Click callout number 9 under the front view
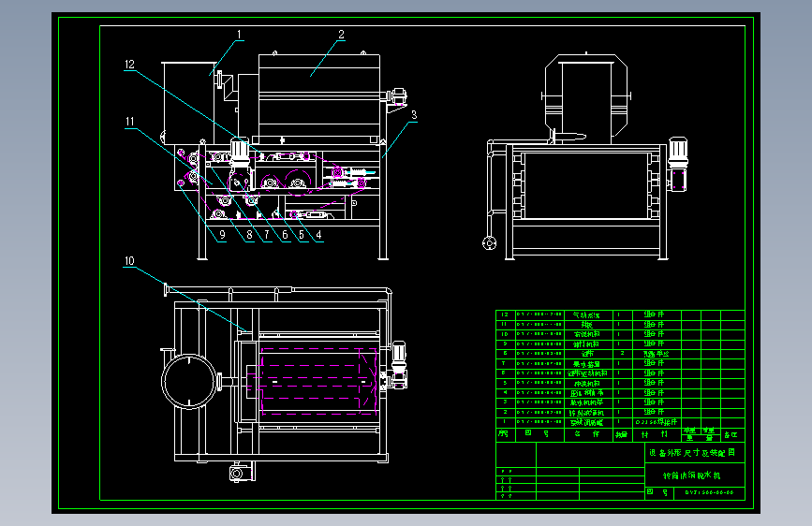Viewport: 812px width, 526px height. point(222,235)
